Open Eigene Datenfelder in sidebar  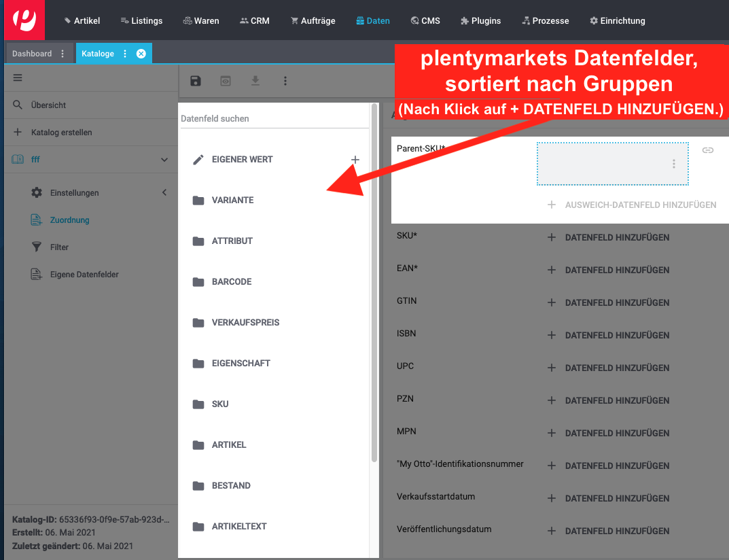84,275
